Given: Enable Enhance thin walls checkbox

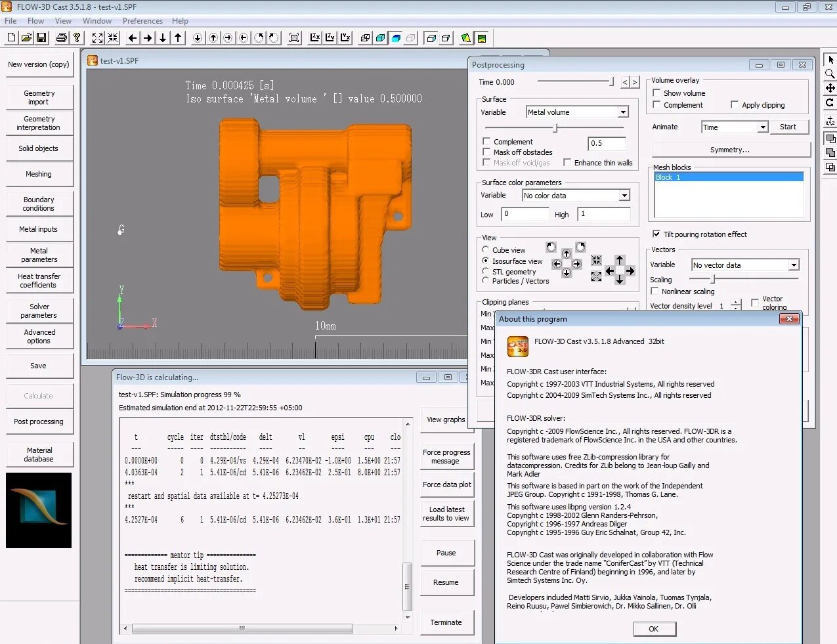Looking at the screenshot, I should pos(567,163).
